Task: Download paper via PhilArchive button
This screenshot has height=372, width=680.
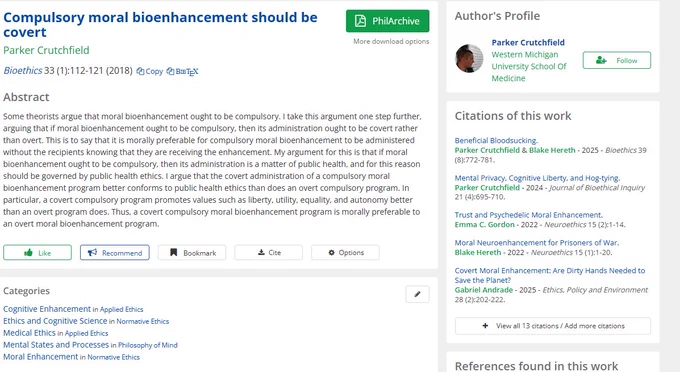Action: 387,21
